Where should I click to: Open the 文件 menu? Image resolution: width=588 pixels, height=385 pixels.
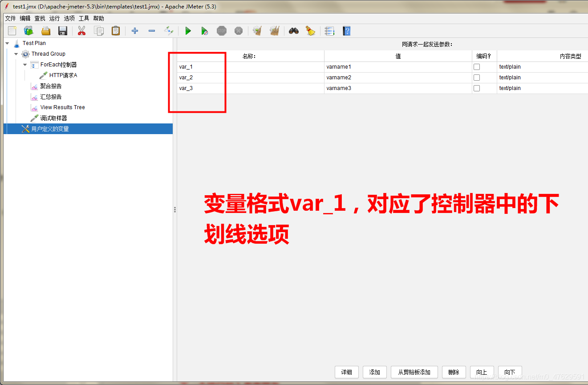11,18
